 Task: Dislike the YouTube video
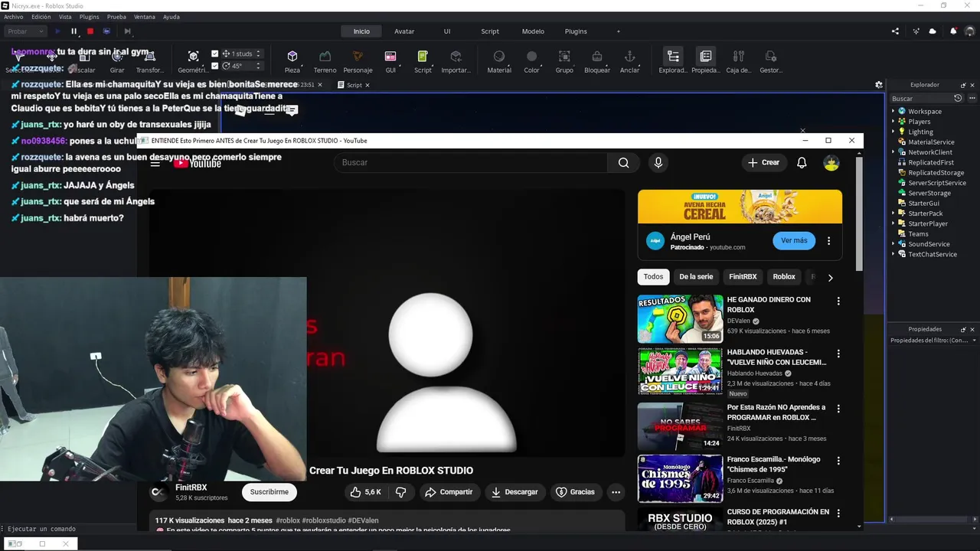coord(400,492)
